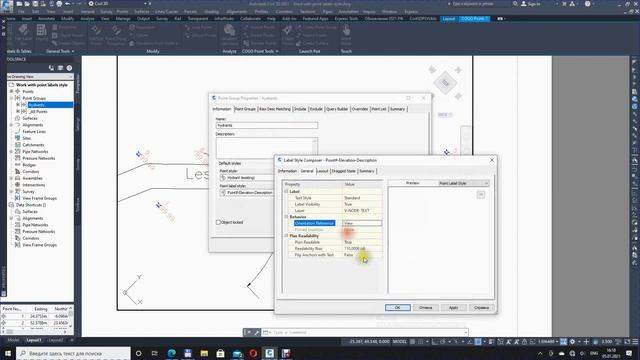The width and height of the screenshot is (640, 360).
Task: Expand the Pipe Networks tree node
Action: 11,151
